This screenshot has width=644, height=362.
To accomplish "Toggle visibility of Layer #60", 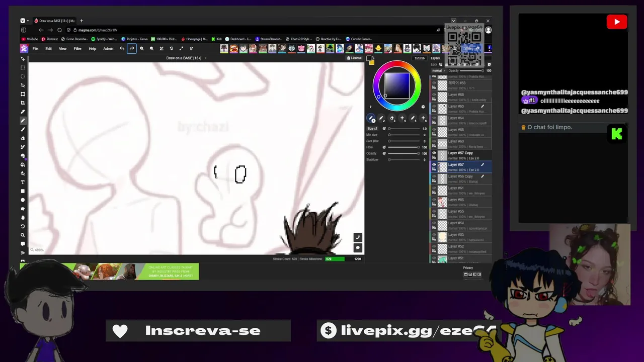I will 434,141.
